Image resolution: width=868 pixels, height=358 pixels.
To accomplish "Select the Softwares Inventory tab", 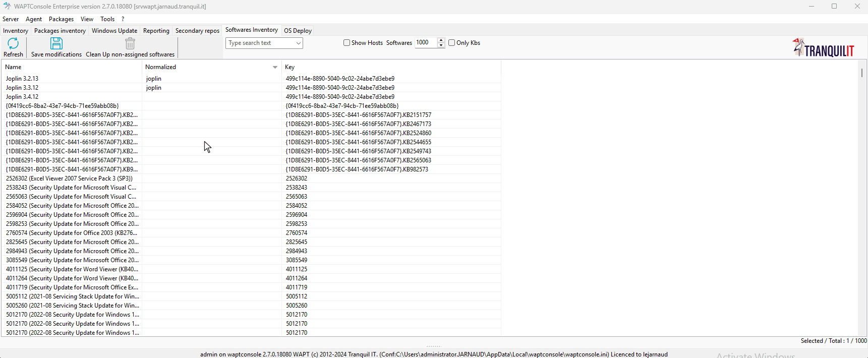I will pyautogui.click(x=252, y=30).
